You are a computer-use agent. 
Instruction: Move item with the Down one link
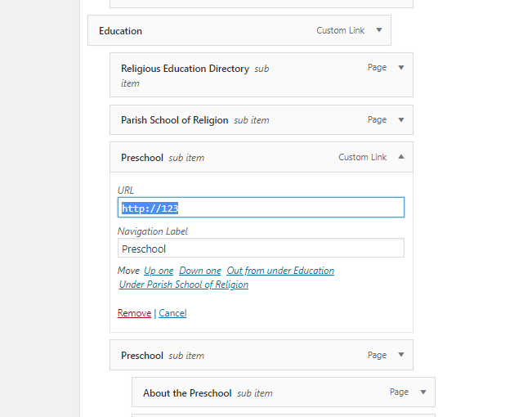pos(200,271)
